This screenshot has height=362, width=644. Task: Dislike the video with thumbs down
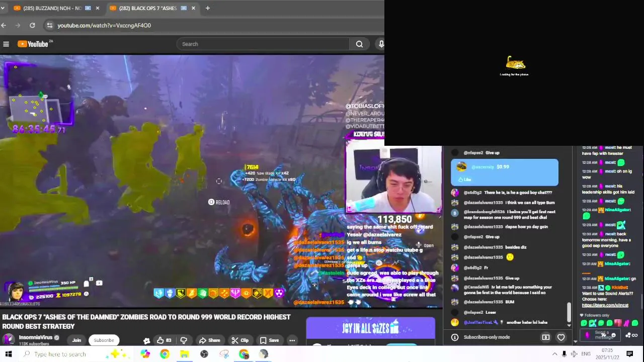(184, 340)
